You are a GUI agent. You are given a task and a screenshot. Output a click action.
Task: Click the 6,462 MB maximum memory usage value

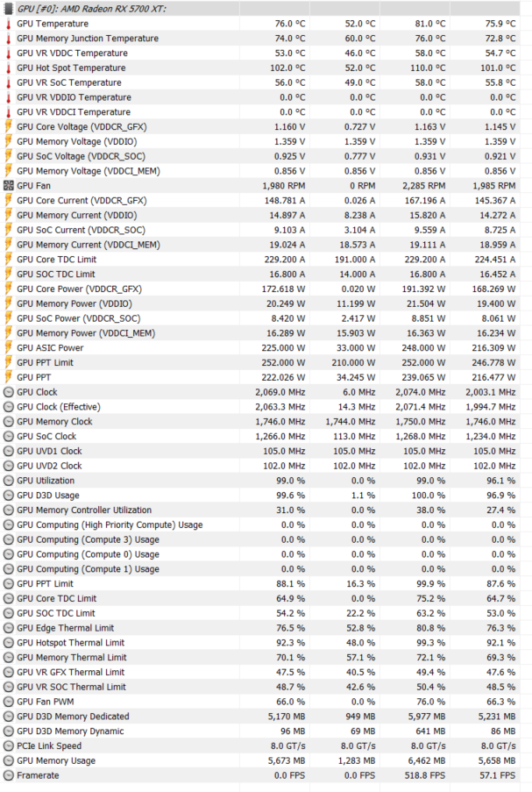pyautogui.click(x=427, y=760)
